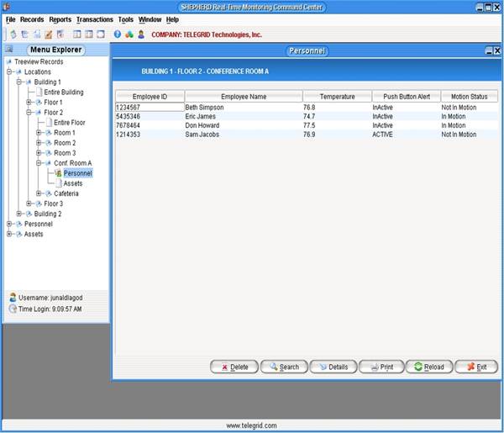Click the second window layout toolbar icon
504x433 pixels.
point(89,34)
